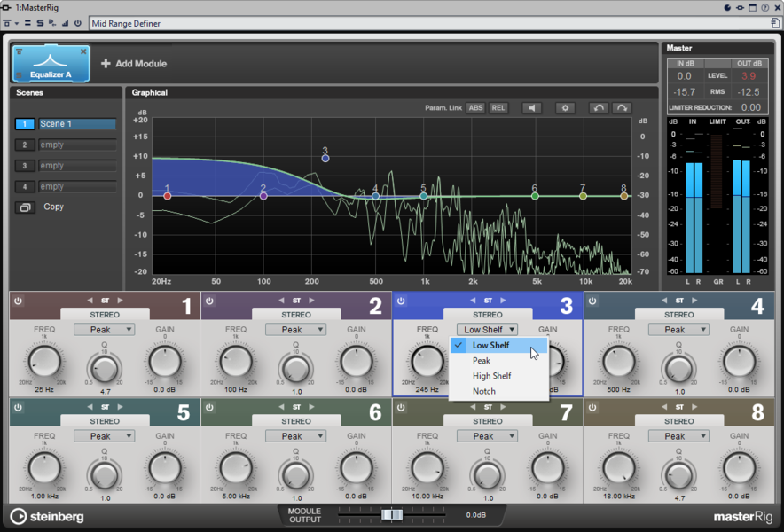This screenshot has width=784, height=532.
Task: Toggle band 8 power button
Action: click(592, 408)
